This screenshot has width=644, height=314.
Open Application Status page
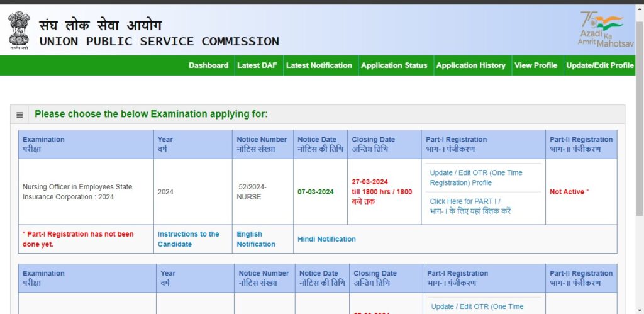click(x=394, y=65)
